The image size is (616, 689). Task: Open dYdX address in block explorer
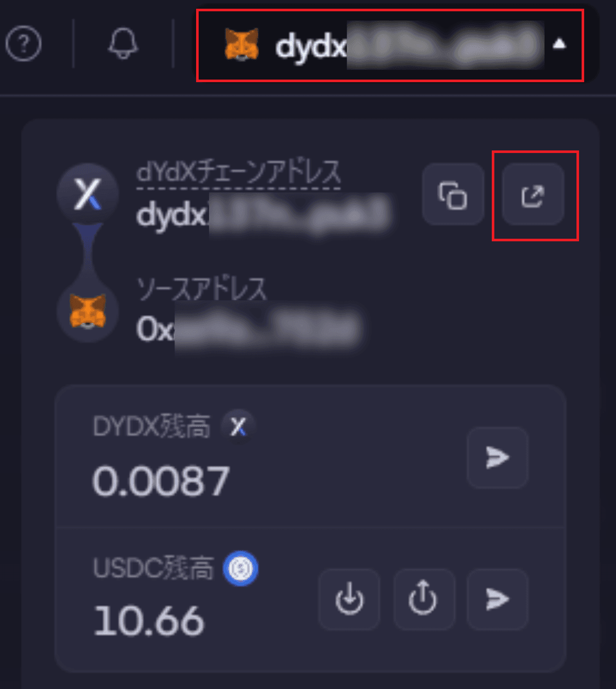533,195
